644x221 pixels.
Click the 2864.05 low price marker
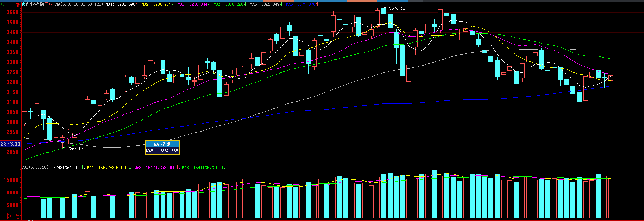click(x=75, y=149)
